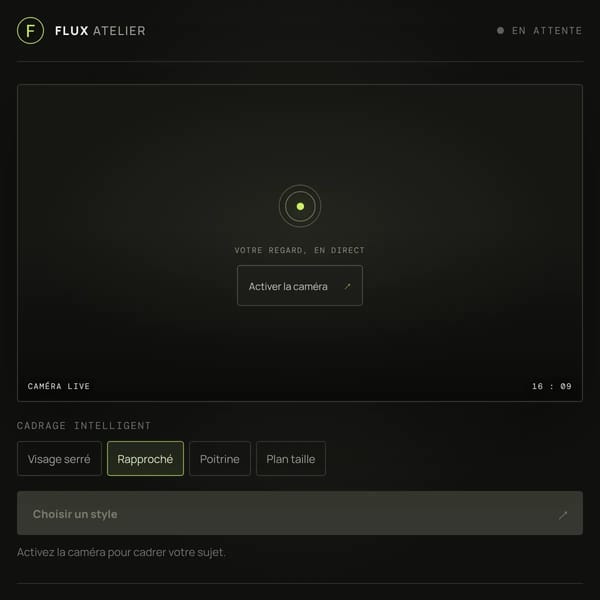The height and width of the screenshot is (600, 600).
Task: Select the Visage serré framing option
Action: click(x=59, y=458)
